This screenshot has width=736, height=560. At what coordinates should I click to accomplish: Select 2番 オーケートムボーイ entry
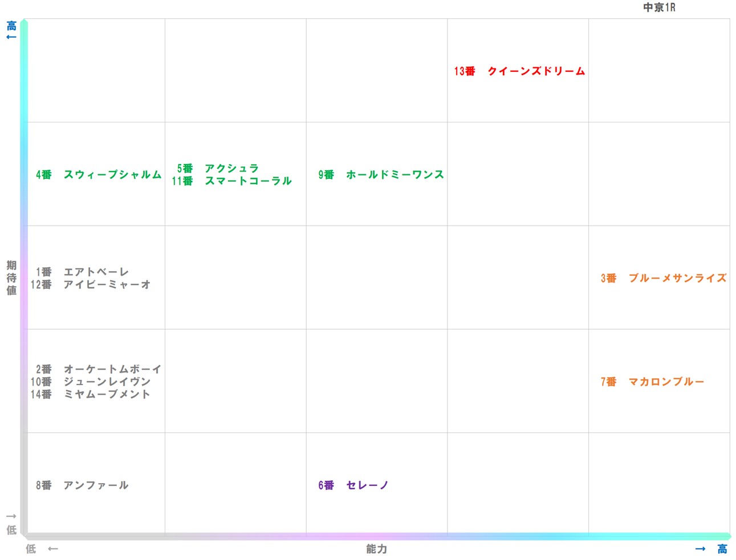coord(97,369)
